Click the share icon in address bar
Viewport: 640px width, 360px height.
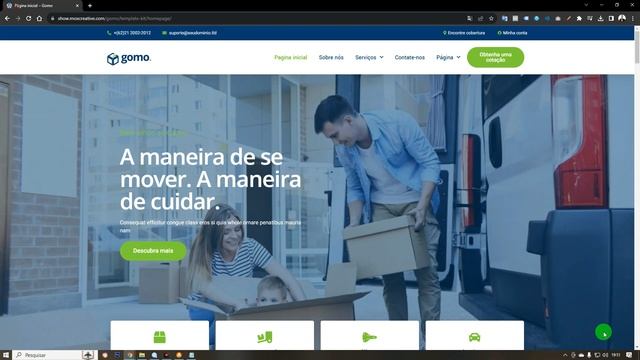(480, 18)
